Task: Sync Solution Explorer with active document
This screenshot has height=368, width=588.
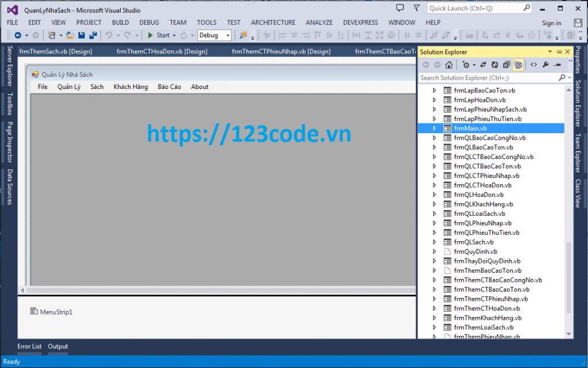Action: point(484,63)
